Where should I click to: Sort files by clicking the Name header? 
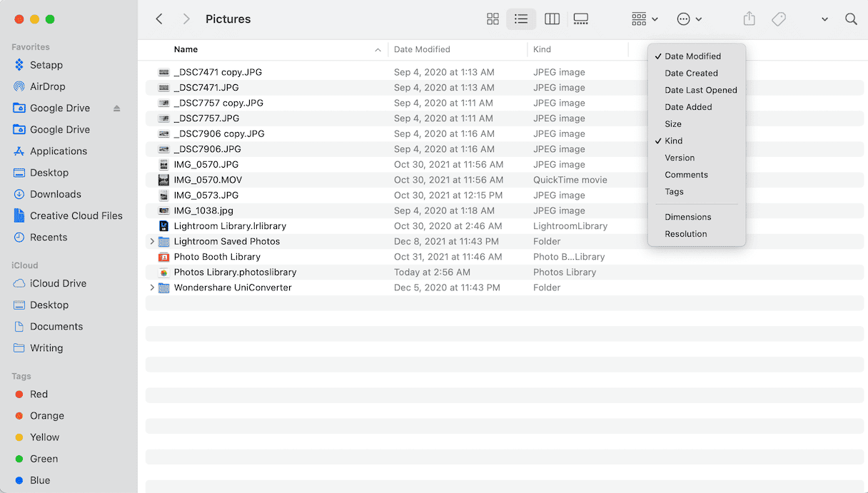pos(186,49)
